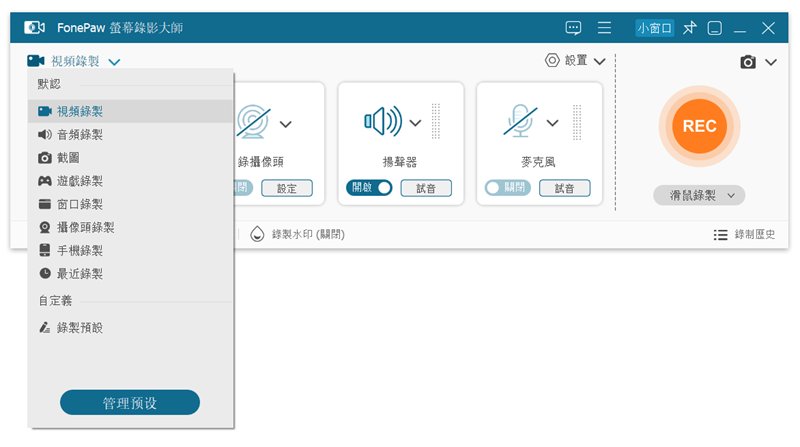Select 音頻錄製 audio recorder entry
Screen dimensions: 800x447
131,135
